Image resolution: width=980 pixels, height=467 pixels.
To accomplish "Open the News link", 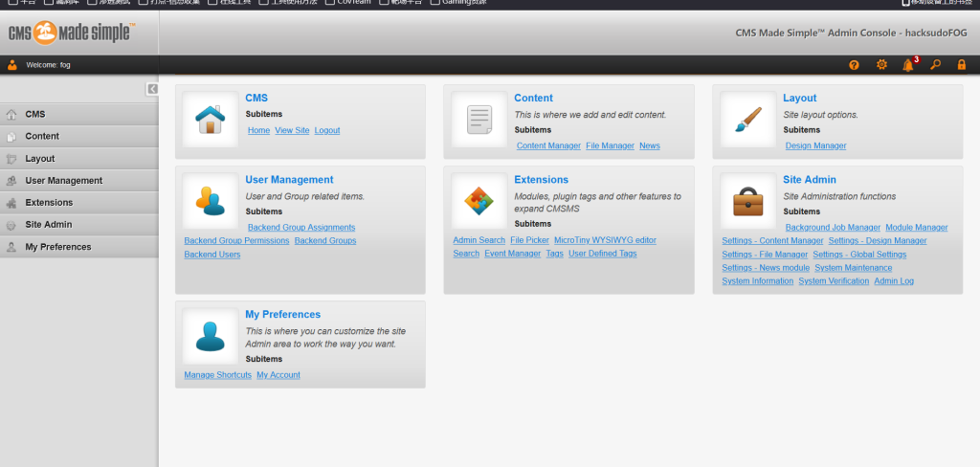I will (x=650, y=145).
